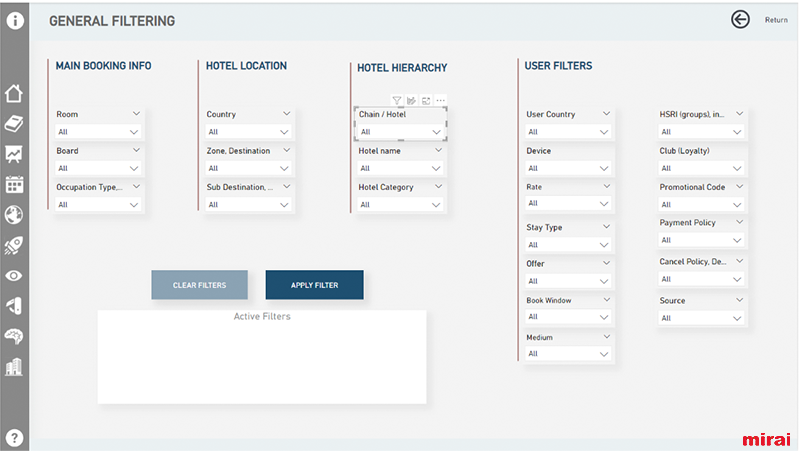Click the eye icon in the sidebar

pos(14,275)
